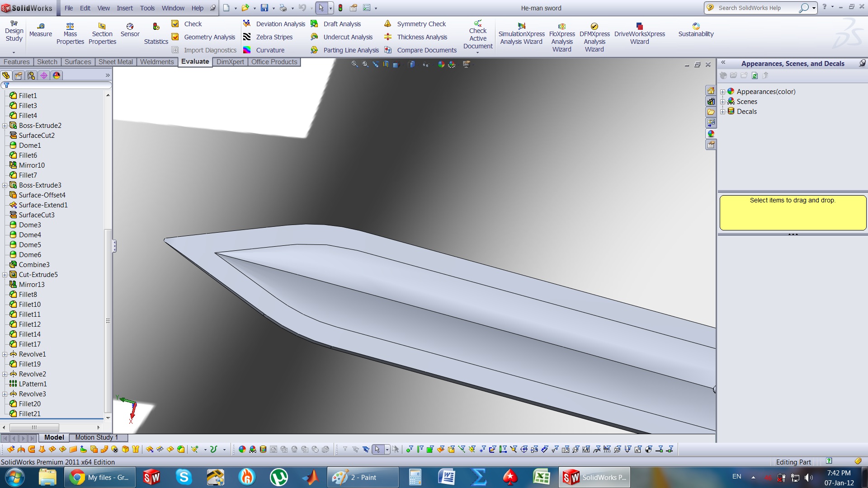
Task: Toggle the Geometry Analysis checkbox
Action: click(x=175, y=37)
